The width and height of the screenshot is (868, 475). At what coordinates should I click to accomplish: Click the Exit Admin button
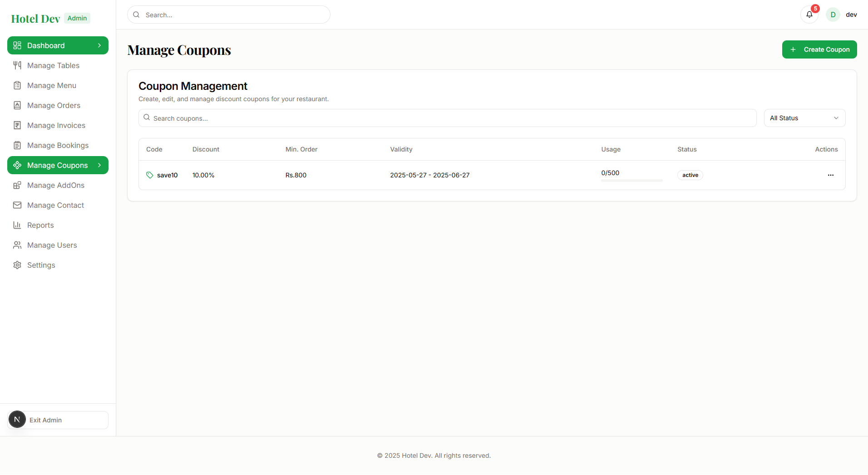(x=58, y=420)
